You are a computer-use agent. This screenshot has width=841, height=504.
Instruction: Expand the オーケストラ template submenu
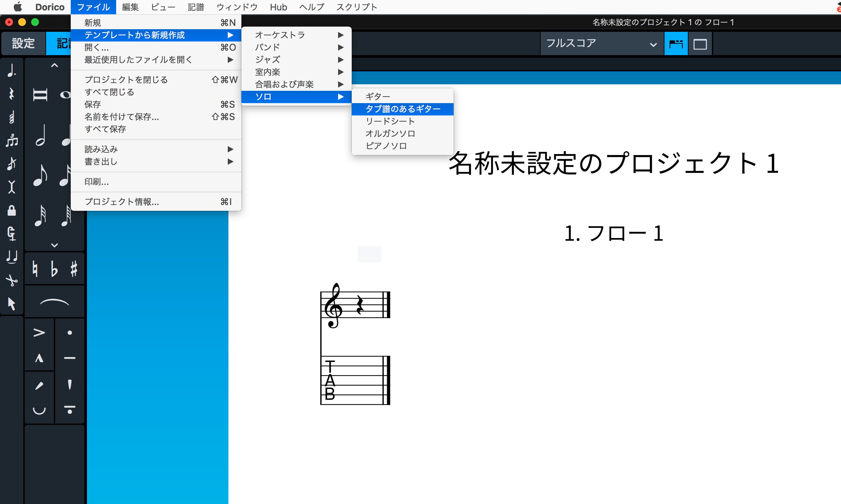click(x=296, y=35)
